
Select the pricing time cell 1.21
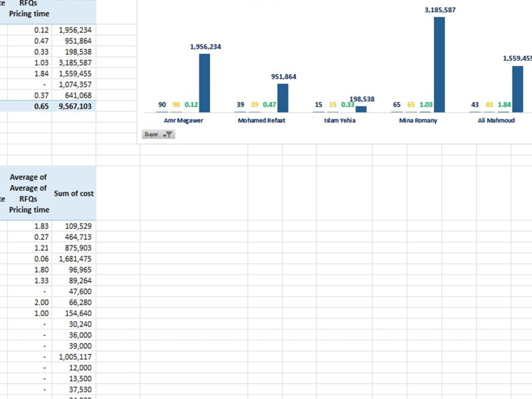[x=29, y=248]
